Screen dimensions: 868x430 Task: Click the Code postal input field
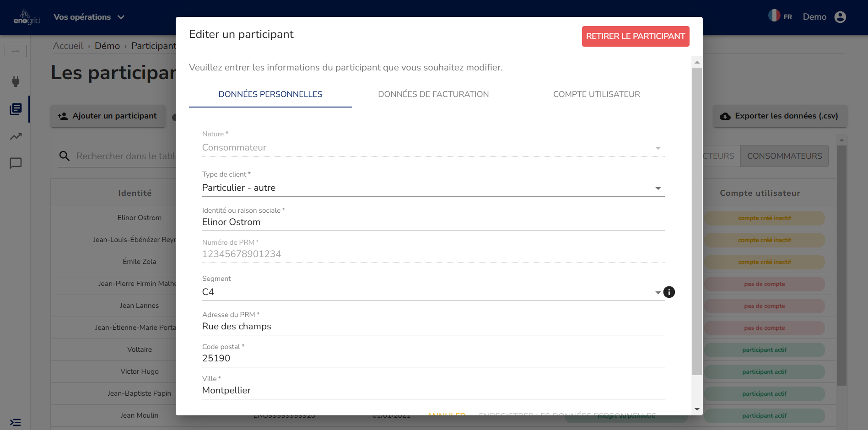pos(433,358)
